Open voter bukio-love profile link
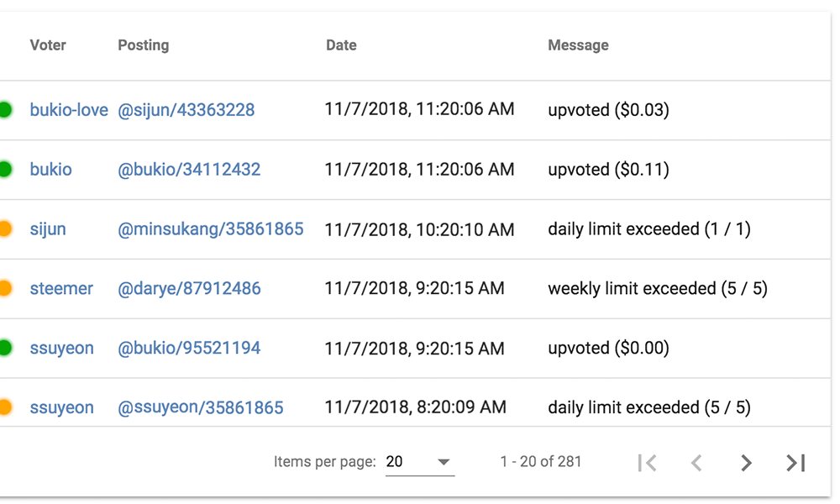840x504 pixels. 69,110
